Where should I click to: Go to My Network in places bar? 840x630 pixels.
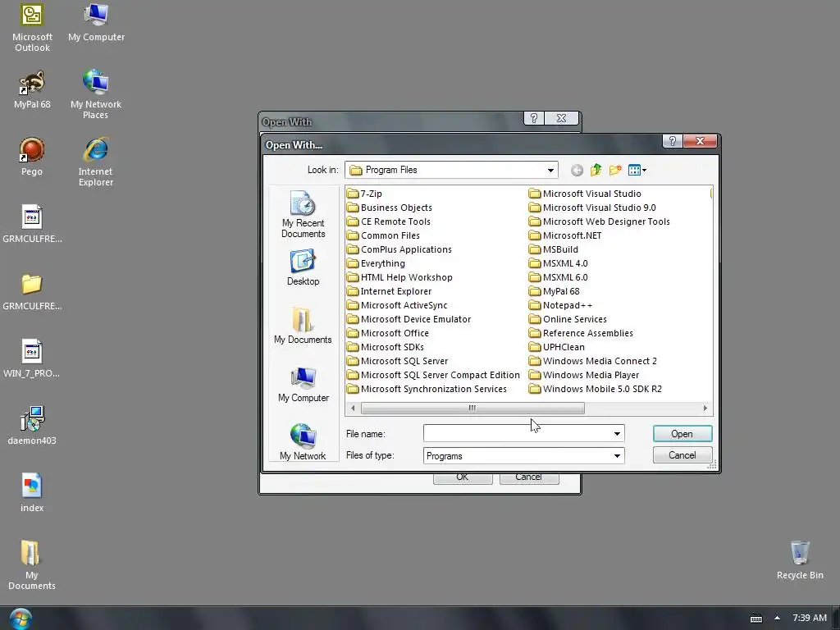click(304, 442)
